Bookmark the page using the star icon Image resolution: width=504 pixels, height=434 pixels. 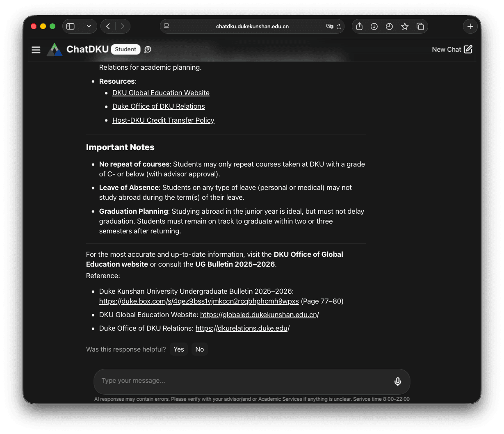(x=405, y=26)
